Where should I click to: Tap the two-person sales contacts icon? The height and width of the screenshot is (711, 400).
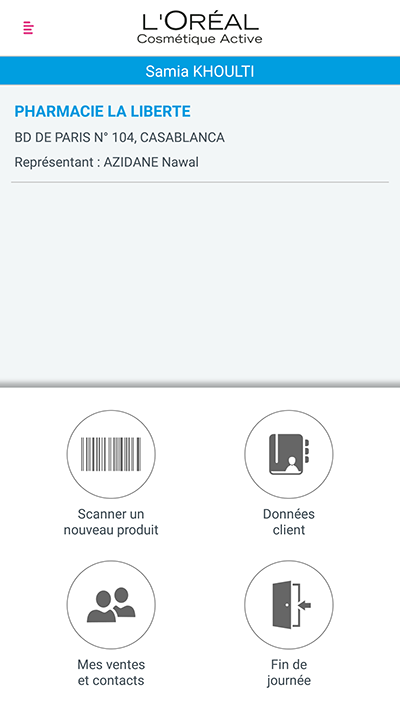pos(111,604)
